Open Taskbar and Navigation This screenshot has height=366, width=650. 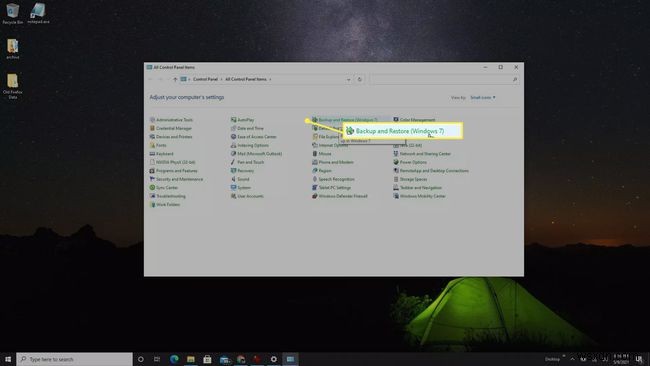[417, 188]
